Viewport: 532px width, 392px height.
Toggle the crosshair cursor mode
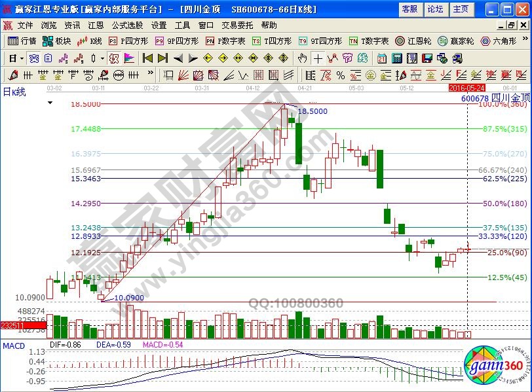[x=318, y=58]
